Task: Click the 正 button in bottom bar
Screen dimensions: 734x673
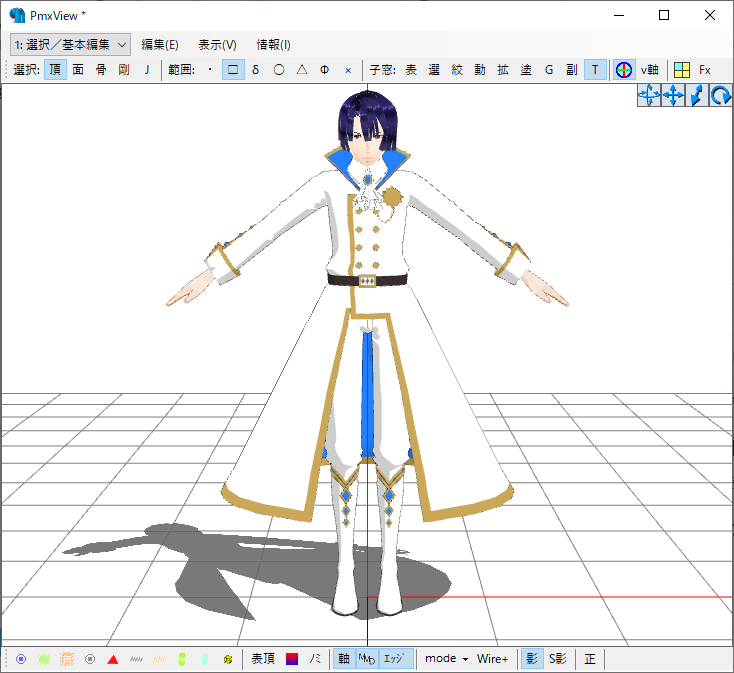Action: coord(590,659)
